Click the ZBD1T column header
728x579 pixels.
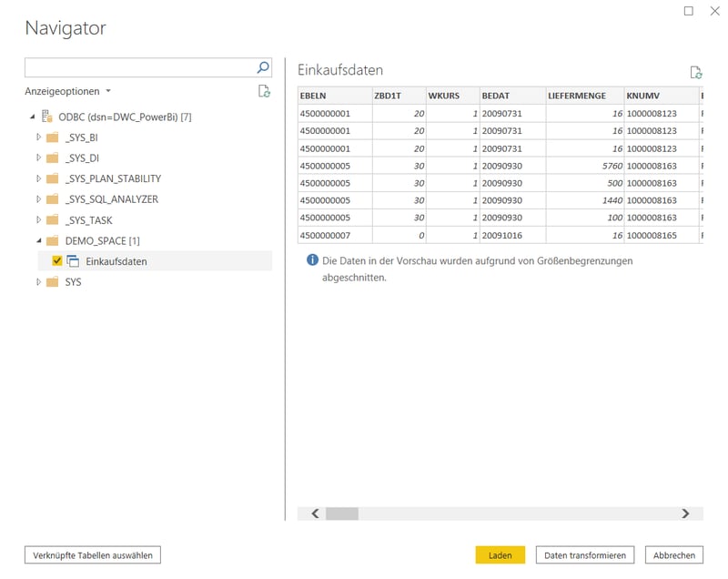(x=399, y=96)
